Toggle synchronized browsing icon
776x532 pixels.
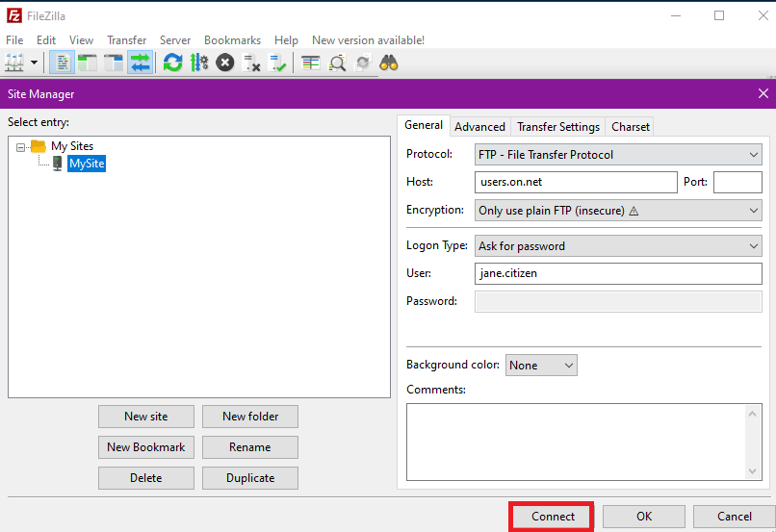363,63
